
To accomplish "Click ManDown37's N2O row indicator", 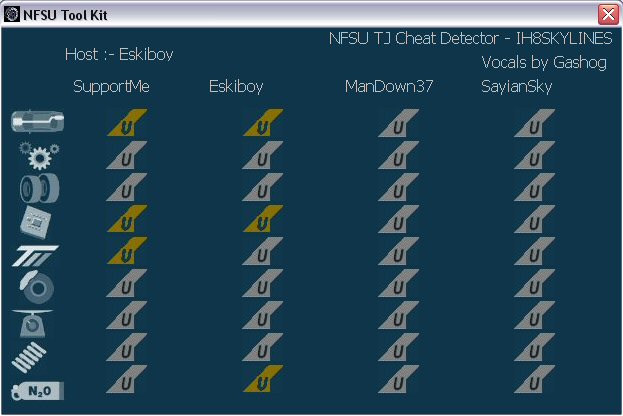I will 399,379.
